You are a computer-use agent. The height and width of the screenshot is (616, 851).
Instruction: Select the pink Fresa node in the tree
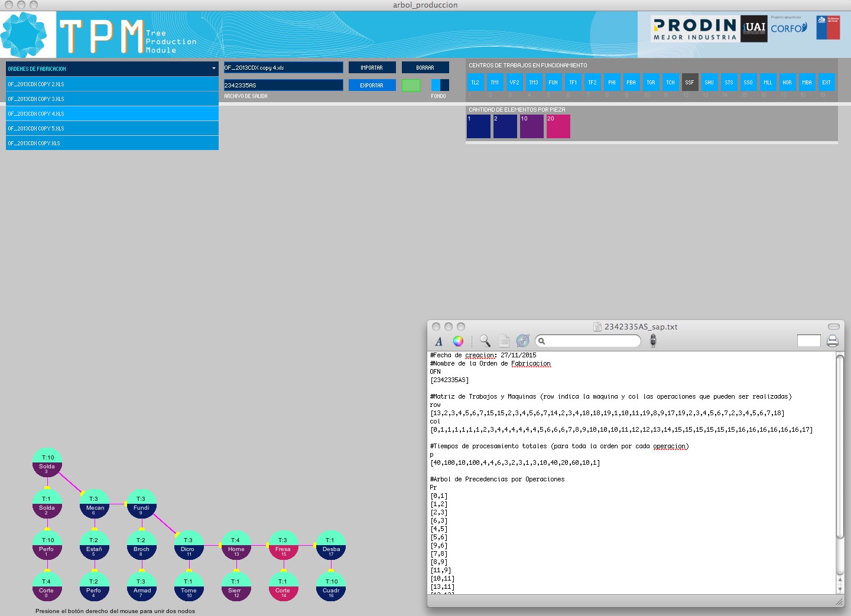tap(283, 545)
